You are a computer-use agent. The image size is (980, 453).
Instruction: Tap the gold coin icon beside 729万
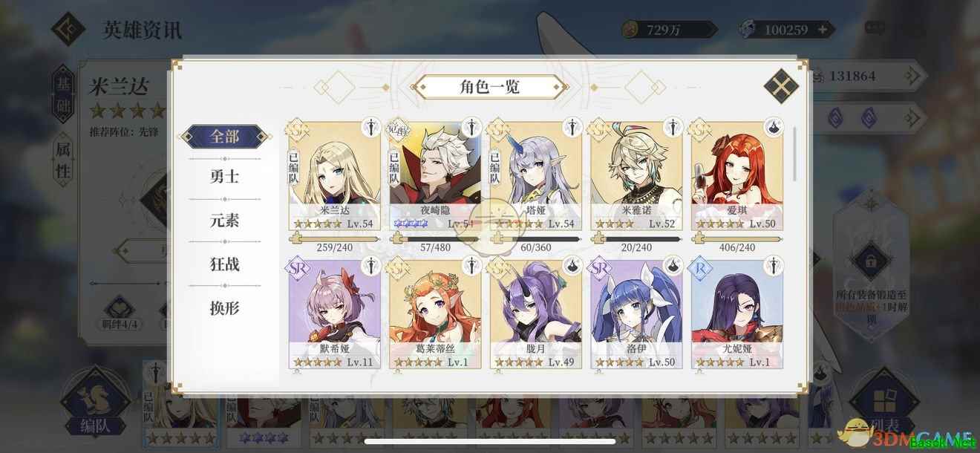[631, 30]
